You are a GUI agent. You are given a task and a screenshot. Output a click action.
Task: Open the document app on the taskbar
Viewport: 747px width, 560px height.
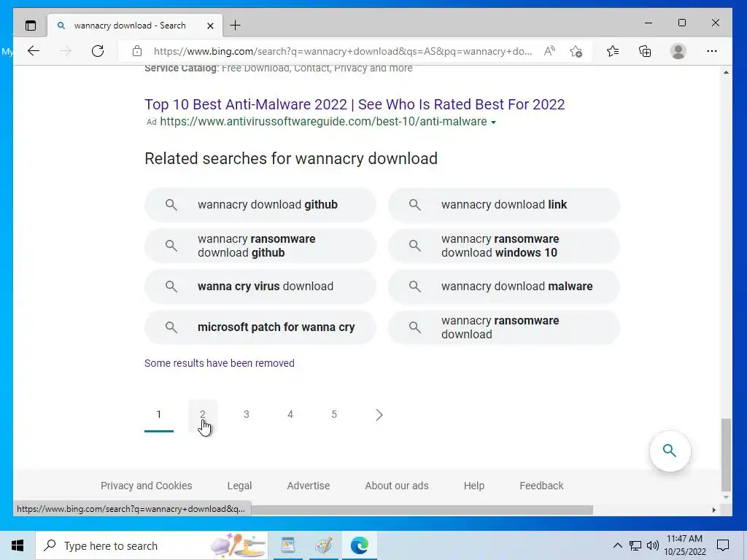point(287,545)
